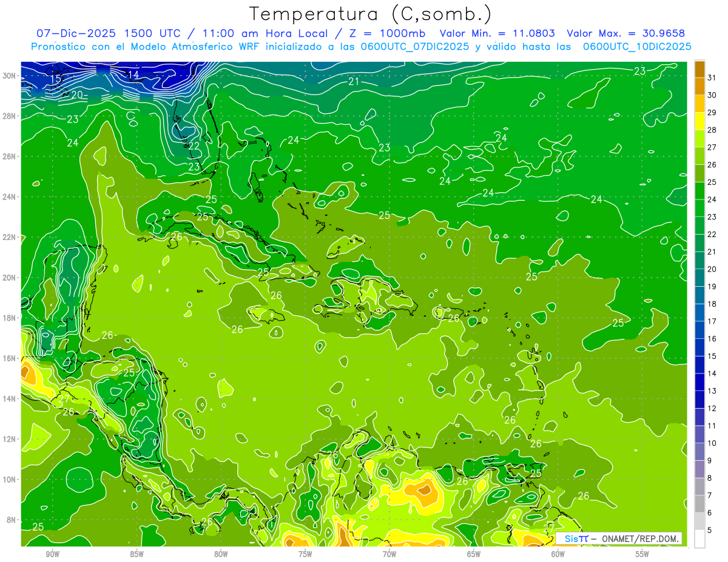This screenshot has width=728, height=562.
Task: Click the 26N latitude axis label
Action: tap(10, 156)
